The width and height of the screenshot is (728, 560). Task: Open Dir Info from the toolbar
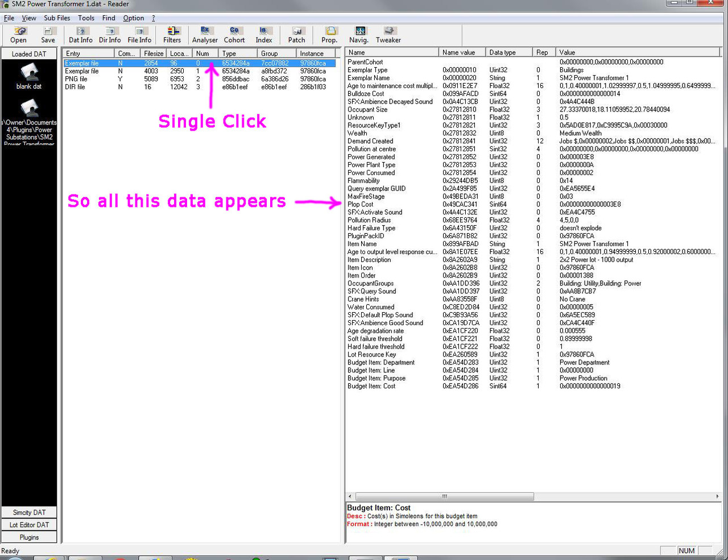110,35
